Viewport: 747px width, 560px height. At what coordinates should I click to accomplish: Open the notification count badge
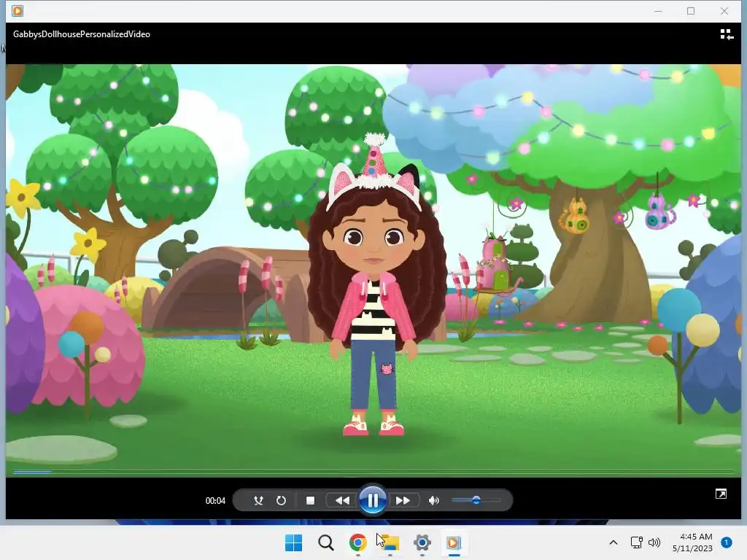tap(727, 542)
